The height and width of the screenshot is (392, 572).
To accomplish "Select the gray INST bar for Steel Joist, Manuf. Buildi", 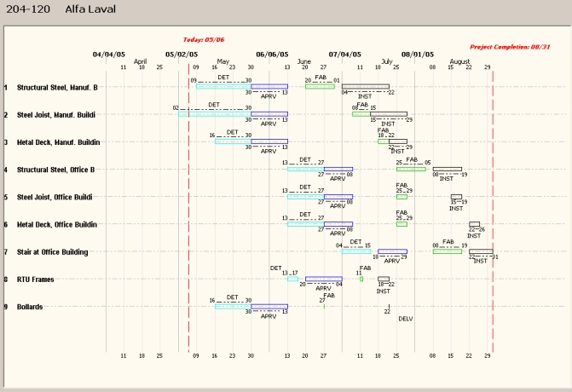I will point(388,113).
